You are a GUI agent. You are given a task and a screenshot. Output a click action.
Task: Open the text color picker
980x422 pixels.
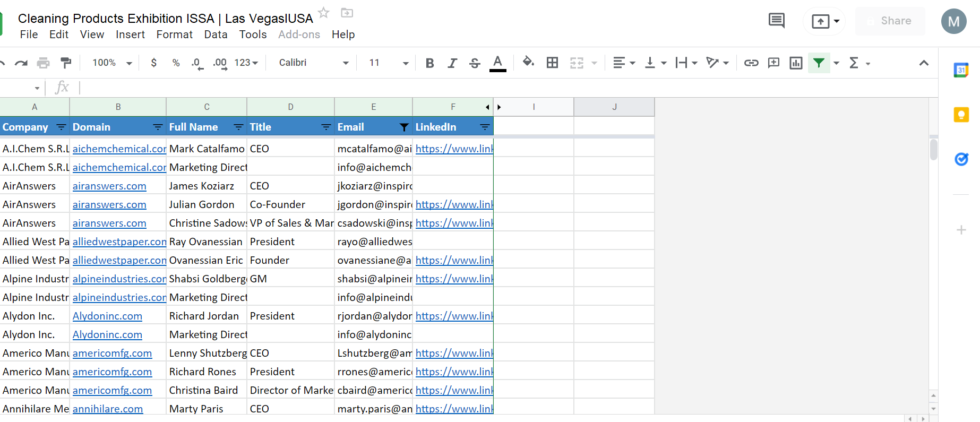pos(497,63)
